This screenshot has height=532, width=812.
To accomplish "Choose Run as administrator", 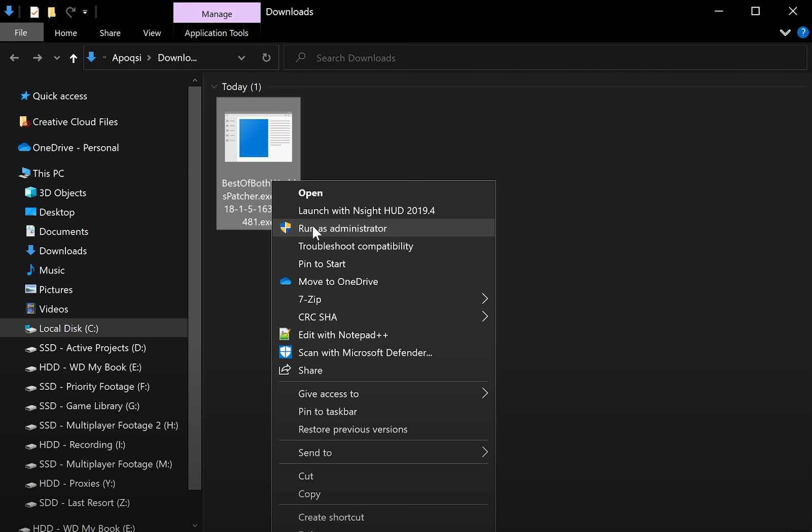I will pos(342,228).
